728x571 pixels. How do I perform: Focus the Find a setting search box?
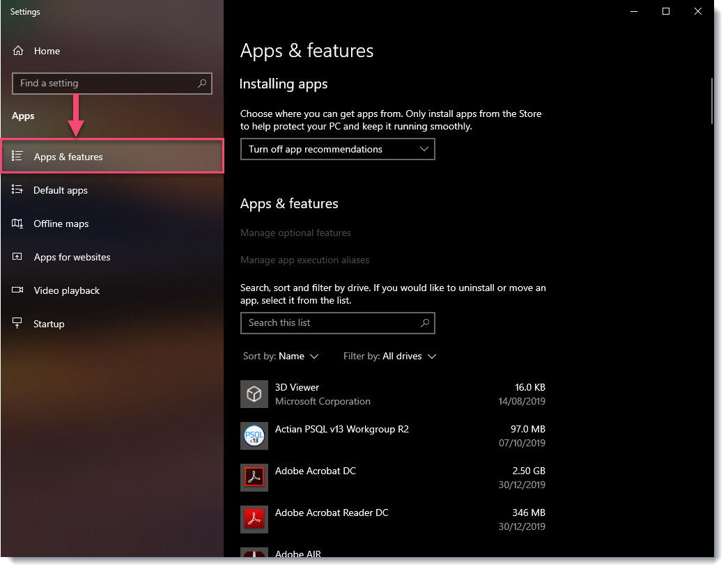[x=112, y=84]
